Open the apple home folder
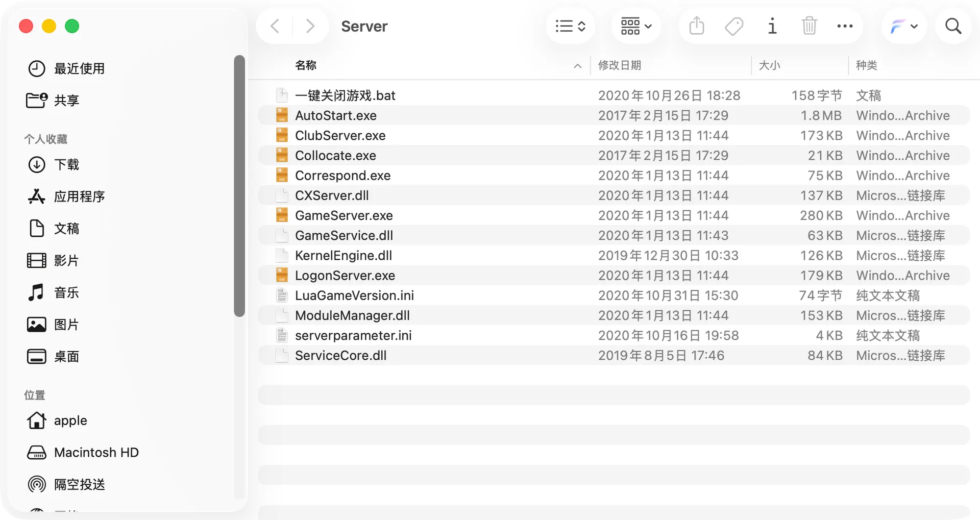This screenshot has height=520, width=980. click(57, 420)
